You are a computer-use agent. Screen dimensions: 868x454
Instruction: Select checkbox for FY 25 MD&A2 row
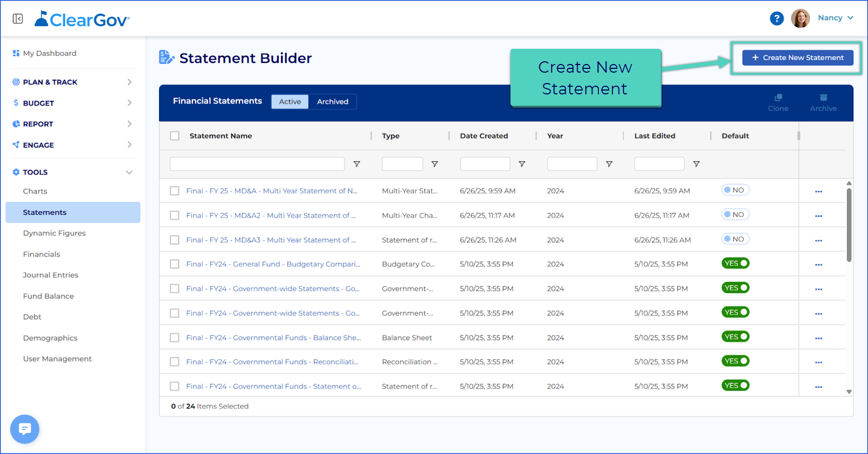(175, 215)
